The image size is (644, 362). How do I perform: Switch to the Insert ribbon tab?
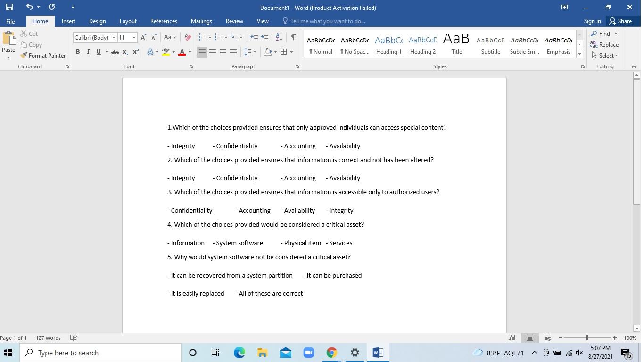pos(68,21)
